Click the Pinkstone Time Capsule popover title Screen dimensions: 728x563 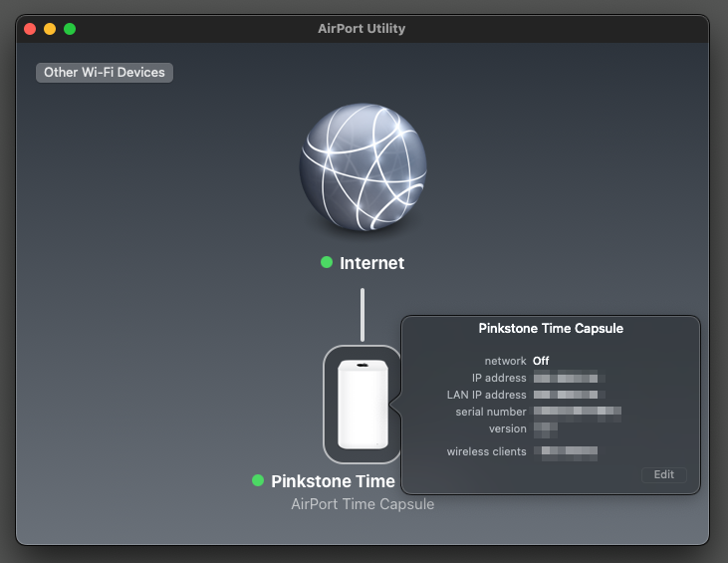(551, 329)
